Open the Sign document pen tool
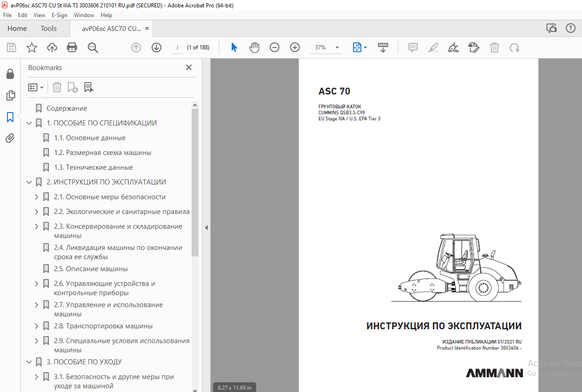Image resolution: width=582 pixels, height=392 pixels. (453, 48)
